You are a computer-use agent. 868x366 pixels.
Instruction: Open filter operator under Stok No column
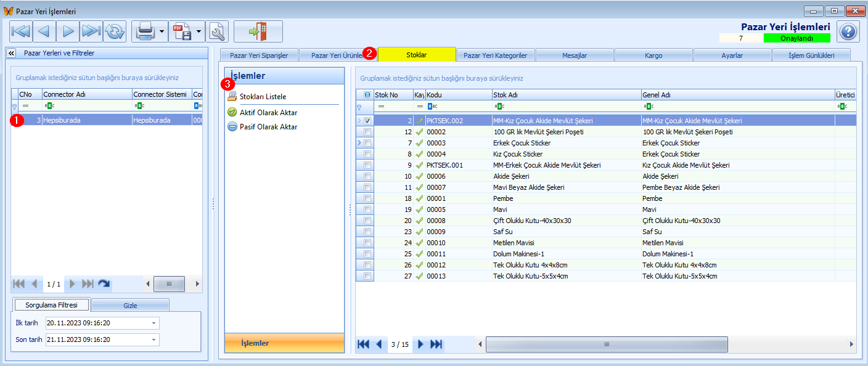click(x=381, y=107)
